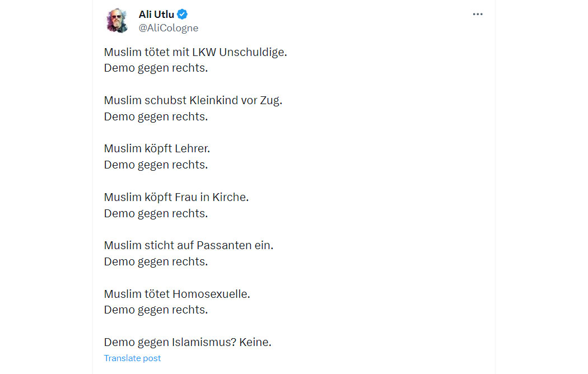Click 'Demo gegen rechts.' under the LKW line

156,68
